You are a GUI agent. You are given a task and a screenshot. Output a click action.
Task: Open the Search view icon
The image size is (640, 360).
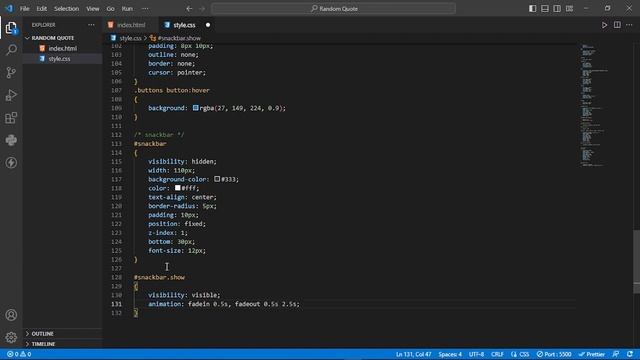click(11, 50)
